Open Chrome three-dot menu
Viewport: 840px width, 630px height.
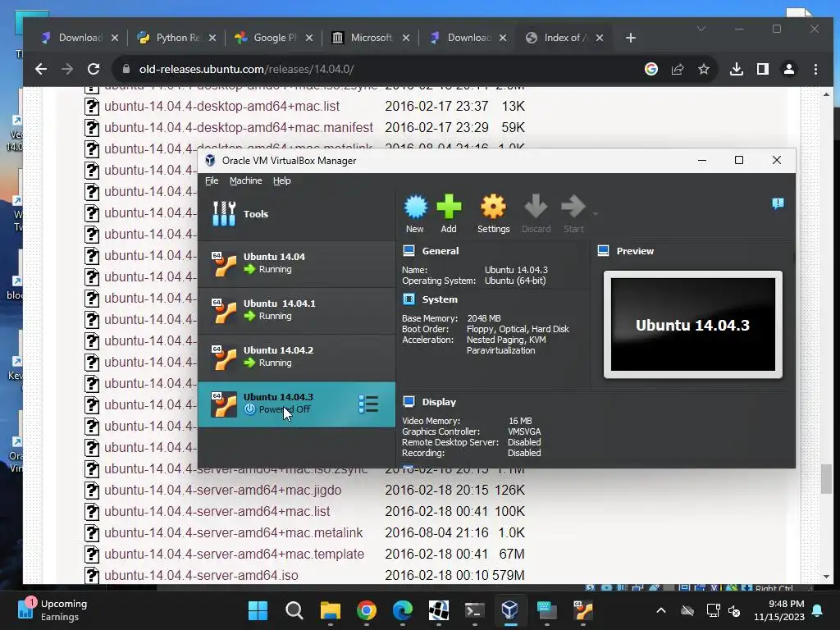pyautogui.click(x=815, y=69)
